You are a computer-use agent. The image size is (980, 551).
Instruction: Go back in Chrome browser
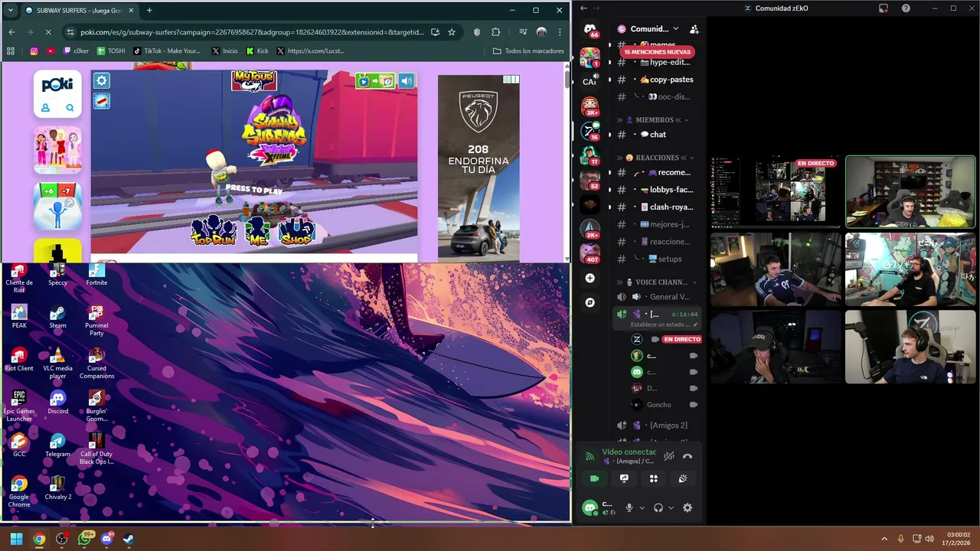(11, 32)
